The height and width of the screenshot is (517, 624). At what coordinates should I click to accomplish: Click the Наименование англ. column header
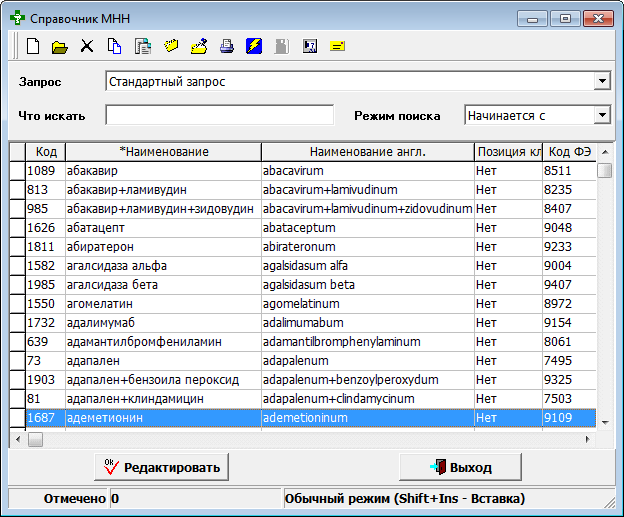367,152
